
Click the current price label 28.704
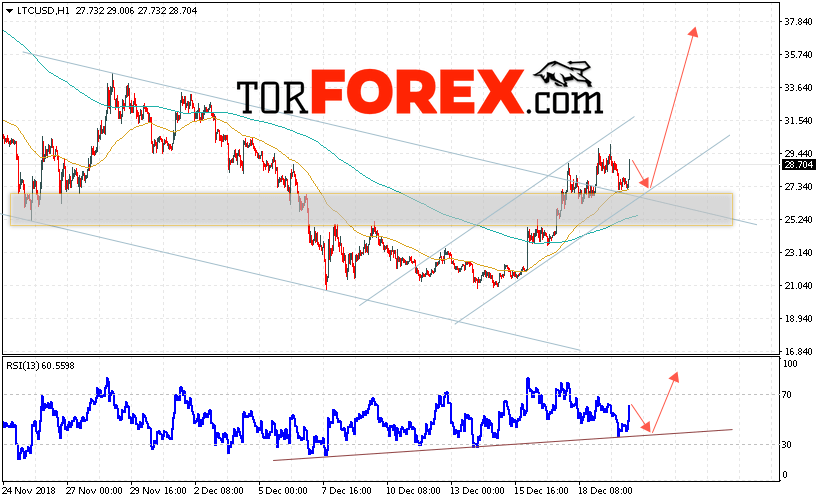coord(799,165)
